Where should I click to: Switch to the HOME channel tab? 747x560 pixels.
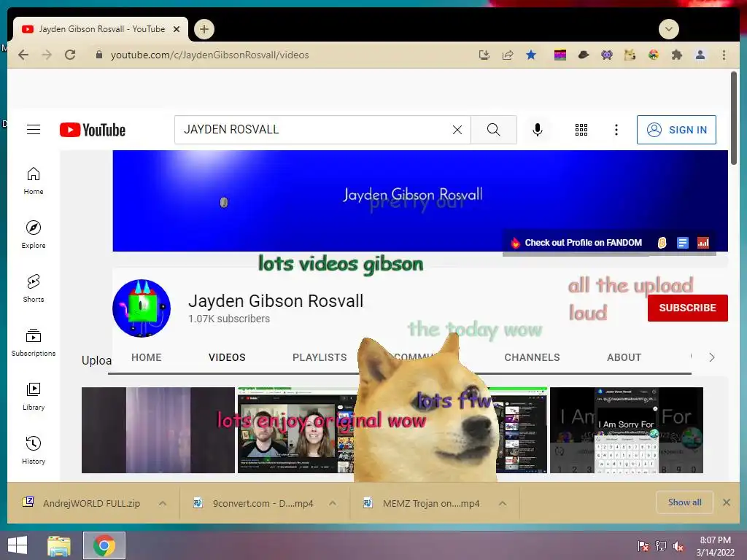click(146, 357)
